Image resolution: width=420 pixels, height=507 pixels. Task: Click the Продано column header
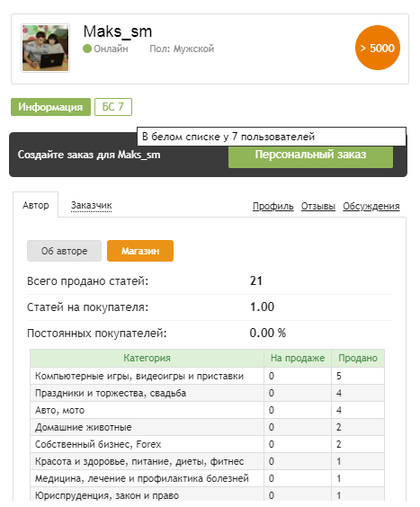(x=358, y=358)
